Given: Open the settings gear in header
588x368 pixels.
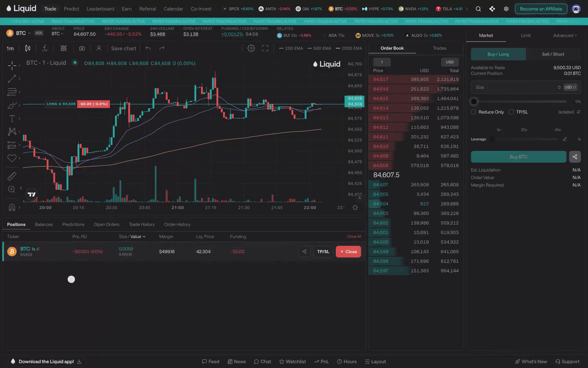Looking at the screenshot, I should (x=506, y=9).
